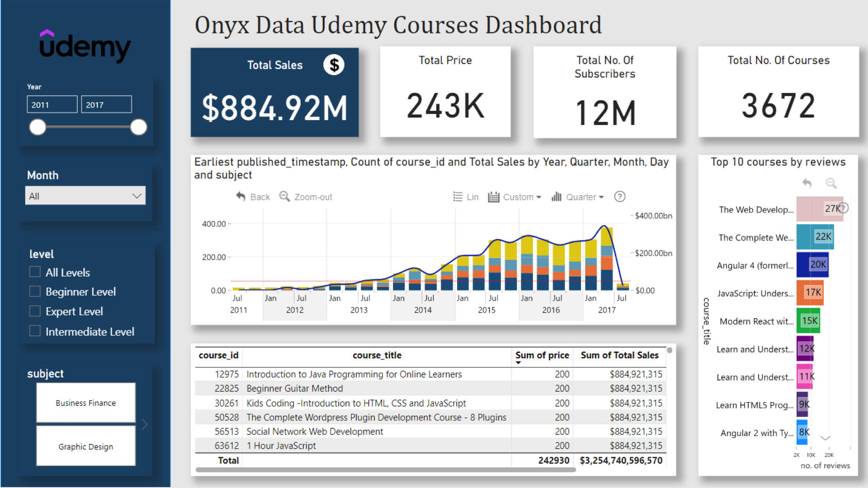Click the zoom-out magnifier in Top 10 courses chart
Screen dimensions: 868x488
point(831,183)
